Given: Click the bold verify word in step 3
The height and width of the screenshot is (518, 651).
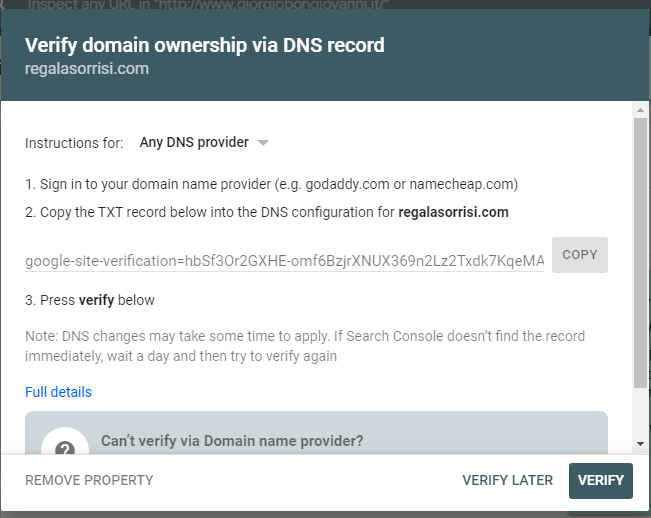Looking at the screenshot, I should tap(96, 300).
